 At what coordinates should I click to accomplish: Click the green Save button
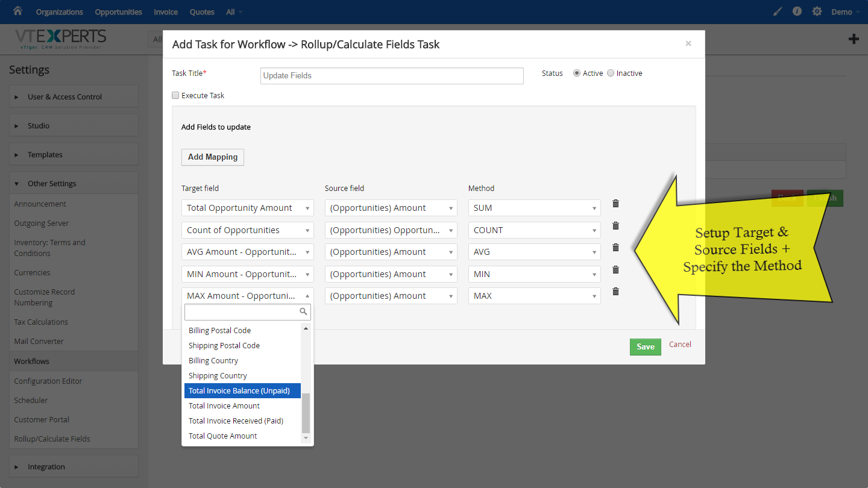646,346
